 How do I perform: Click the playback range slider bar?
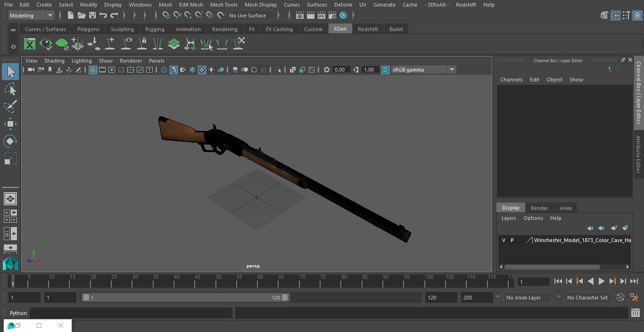coord(185,298)
